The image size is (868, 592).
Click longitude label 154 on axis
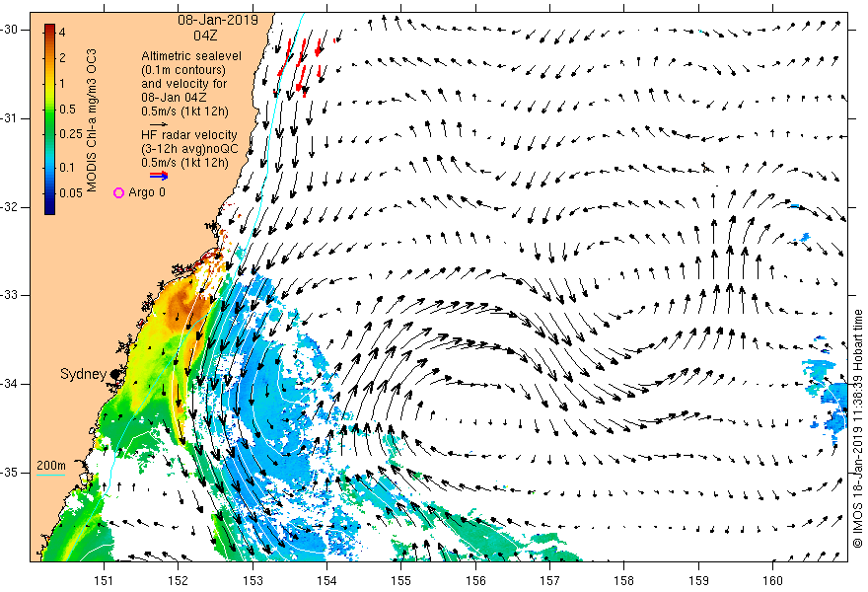pyautogui.click(x=326, y=580)
